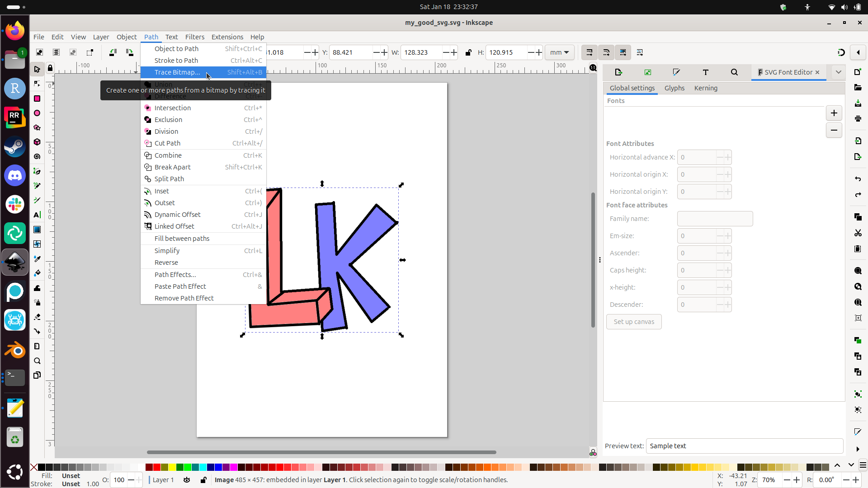
Task: Click the remove font minus button
Action: [834, 130]
